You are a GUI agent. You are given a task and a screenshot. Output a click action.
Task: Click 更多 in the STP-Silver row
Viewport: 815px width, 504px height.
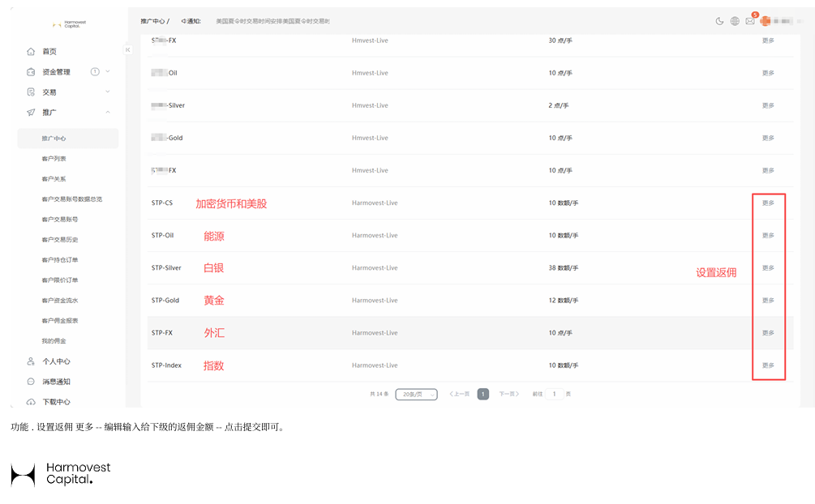coord(768,268)
